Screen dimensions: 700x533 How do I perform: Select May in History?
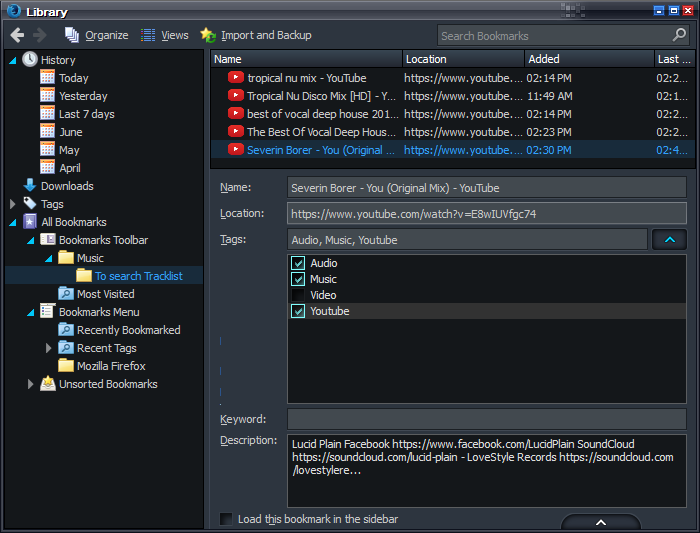coord(69,150)
